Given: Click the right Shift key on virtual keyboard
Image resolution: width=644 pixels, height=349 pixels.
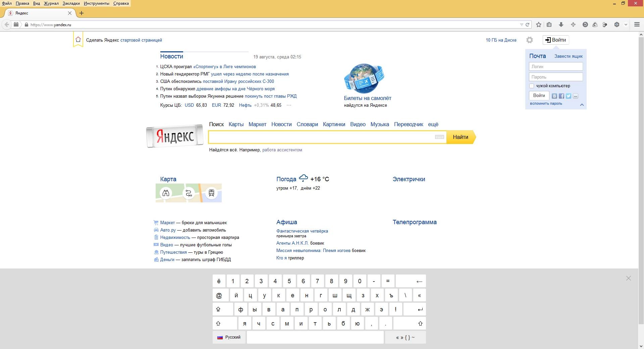Looking at the screenshot, I should click(x=410, y=323).
